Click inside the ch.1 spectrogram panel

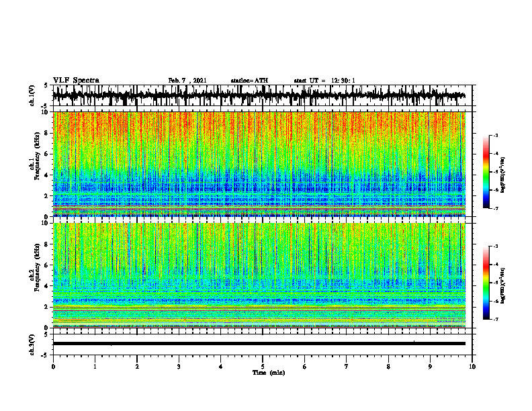259,164
